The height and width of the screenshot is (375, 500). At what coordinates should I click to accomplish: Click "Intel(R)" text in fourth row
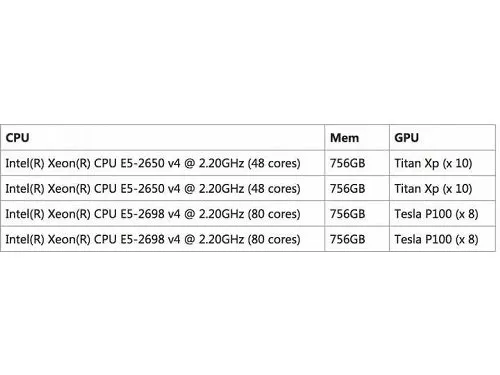pyautogui.click(x=25, y=239)
